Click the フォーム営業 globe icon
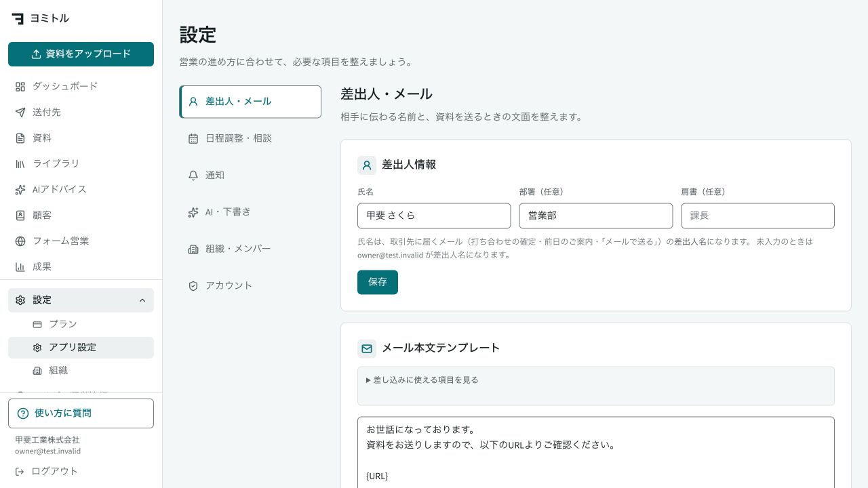868x488 pixels. click(20, 241)
